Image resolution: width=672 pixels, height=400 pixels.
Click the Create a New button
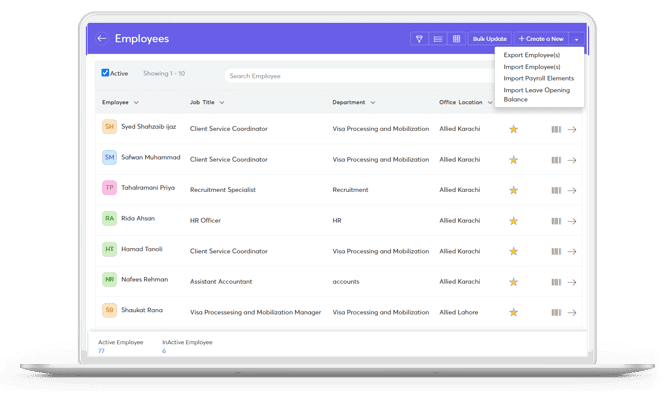(x=541, y=39)
